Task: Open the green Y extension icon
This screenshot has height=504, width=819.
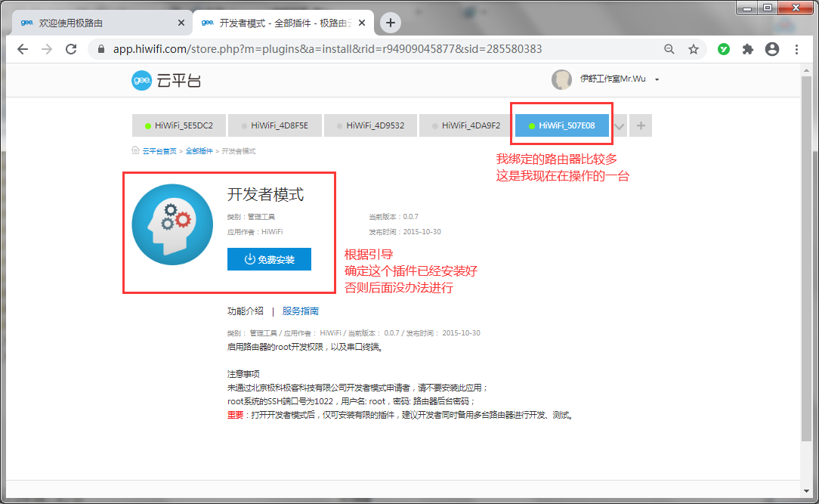Action: click(723, 49)
